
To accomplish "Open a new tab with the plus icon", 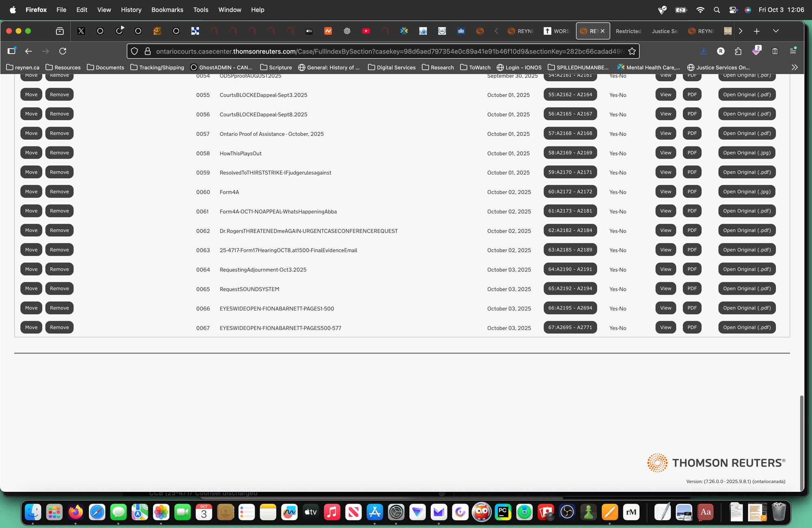I will (x=757, y=31).
